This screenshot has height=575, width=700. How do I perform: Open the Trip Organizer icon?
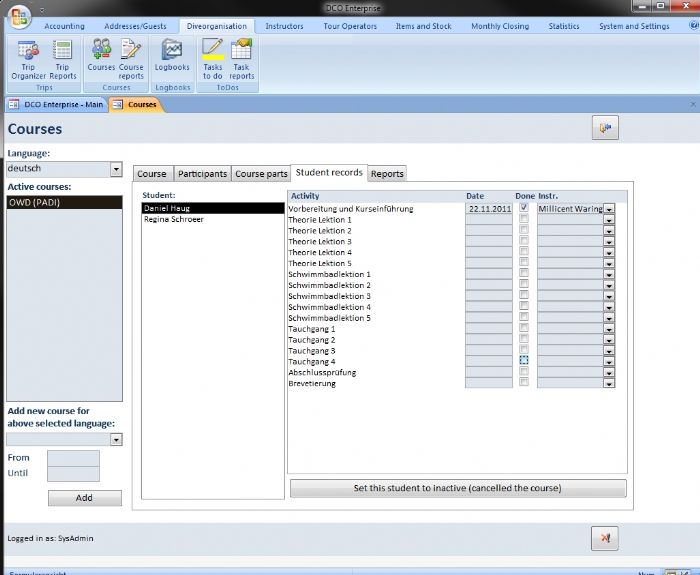tap(28, 58)
